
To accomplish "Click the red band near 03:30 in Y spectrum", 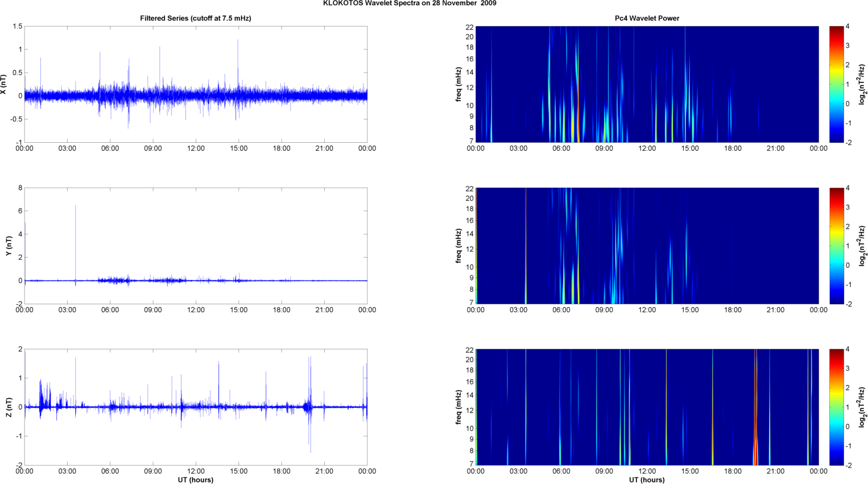I will click(526, 246).
